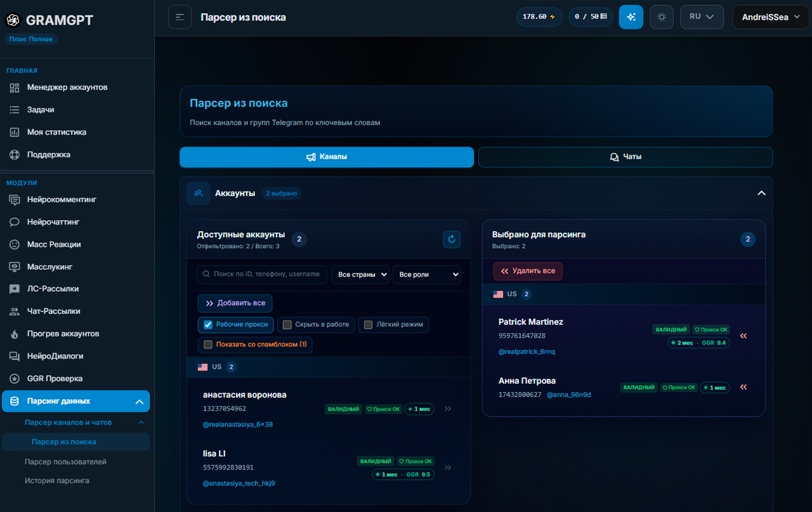Viewport: 812px width, 512px height.
Task: Open История парсинга in sidebar
Action: [57, 481]
